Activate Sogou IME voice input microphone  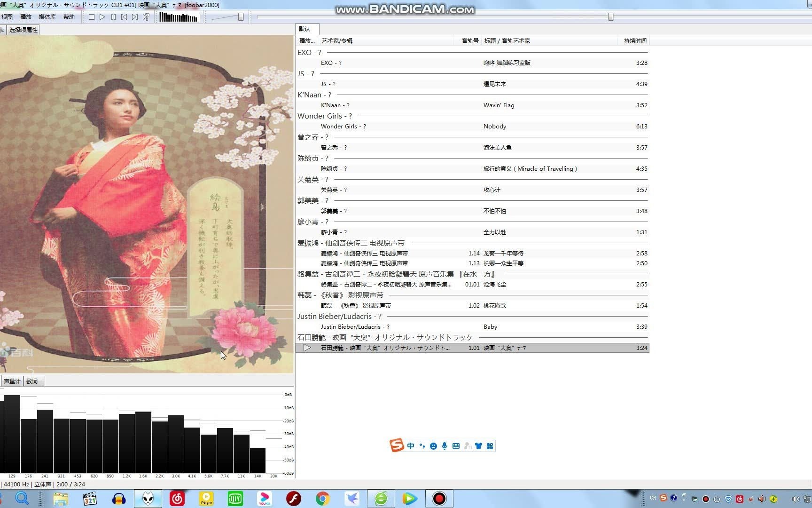[x=445, y=446]
